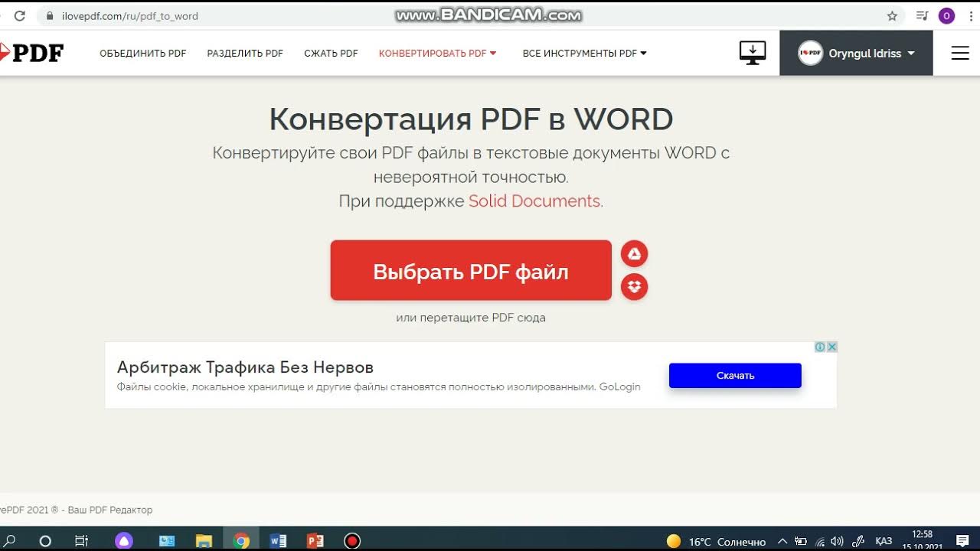Open Task View on taskbar
The width and height of the screenshot is (980, 551).
[x=81, y=541]
